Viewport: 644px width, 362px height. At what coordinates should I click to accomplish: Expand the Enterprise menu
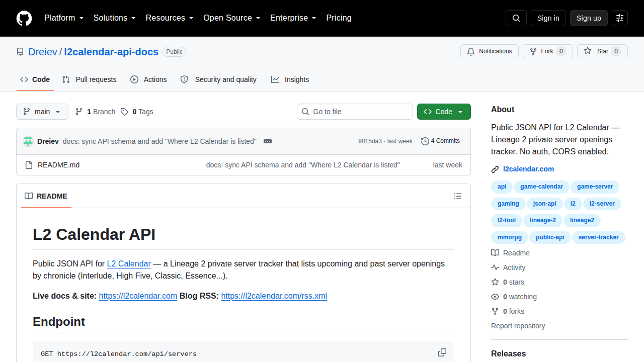(293, 18)
